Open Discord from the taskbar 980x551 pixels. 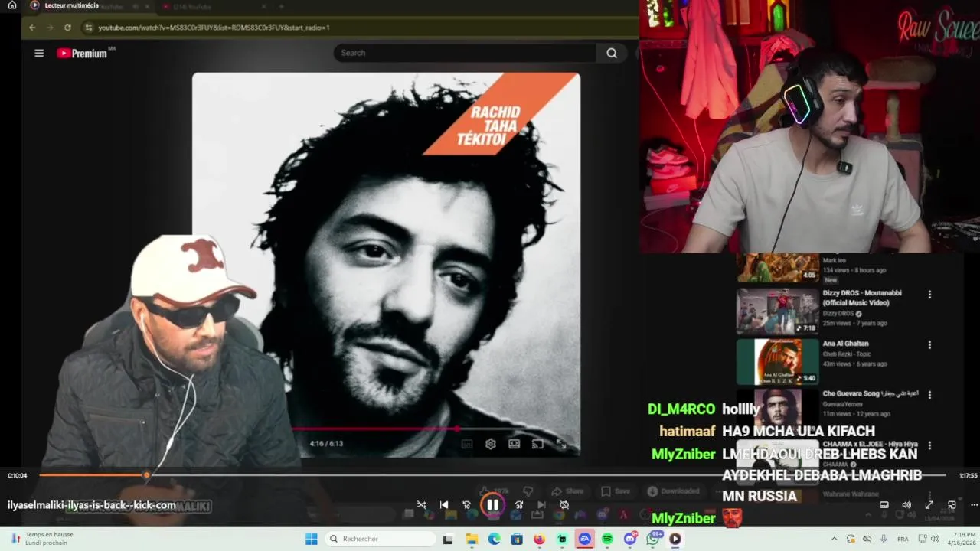(x=630, y=539)
